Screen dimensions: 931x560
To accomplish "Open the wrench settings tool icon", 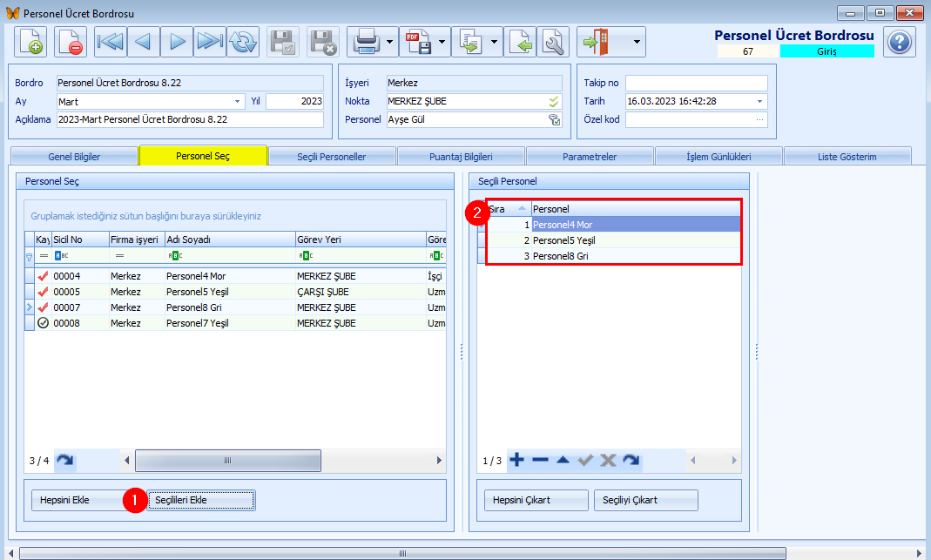I will point(552,42).
